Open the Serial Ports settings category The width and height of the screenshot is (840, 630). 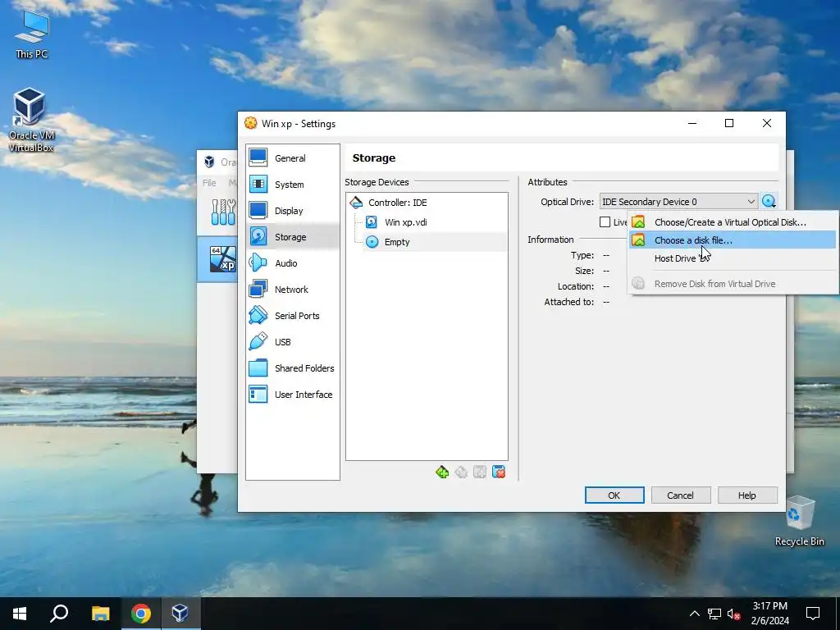pos(293,316)
